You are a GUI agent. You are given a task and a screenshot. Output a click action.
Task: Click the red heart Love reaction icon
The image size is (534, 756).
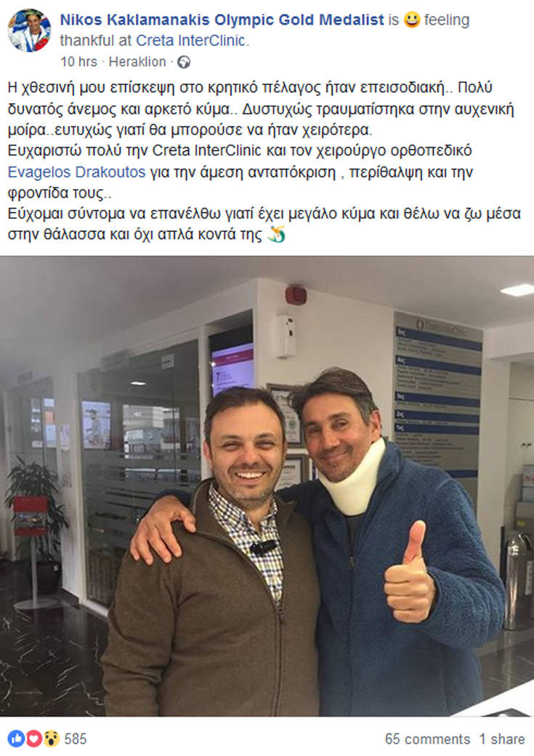click(x=33, y=739)
